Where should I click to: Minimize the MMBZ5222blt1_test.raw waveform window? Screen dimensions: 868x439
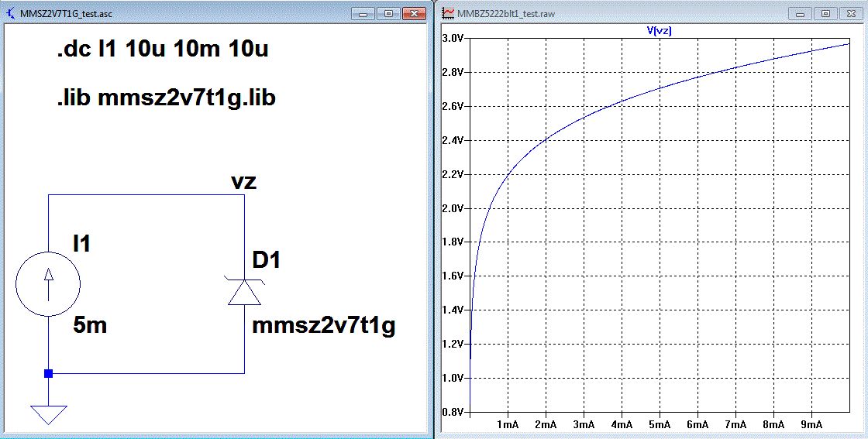[801, 14]
